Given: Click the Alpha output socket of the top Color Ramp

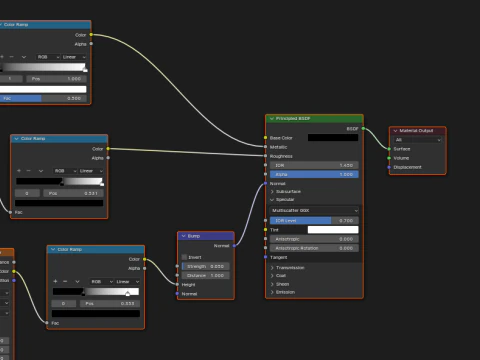Looking at the screenshot, I should pos(91,44).
